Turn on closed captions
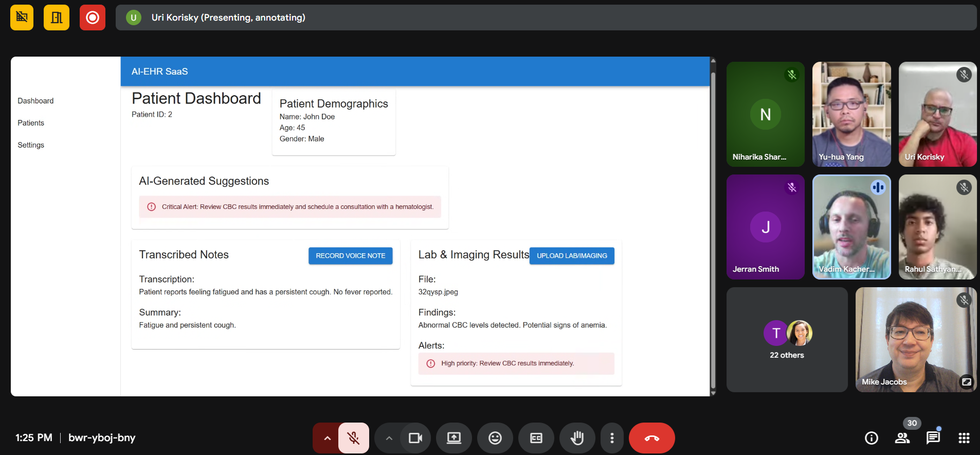Screen dimensions: 980x455 [536, 438]
